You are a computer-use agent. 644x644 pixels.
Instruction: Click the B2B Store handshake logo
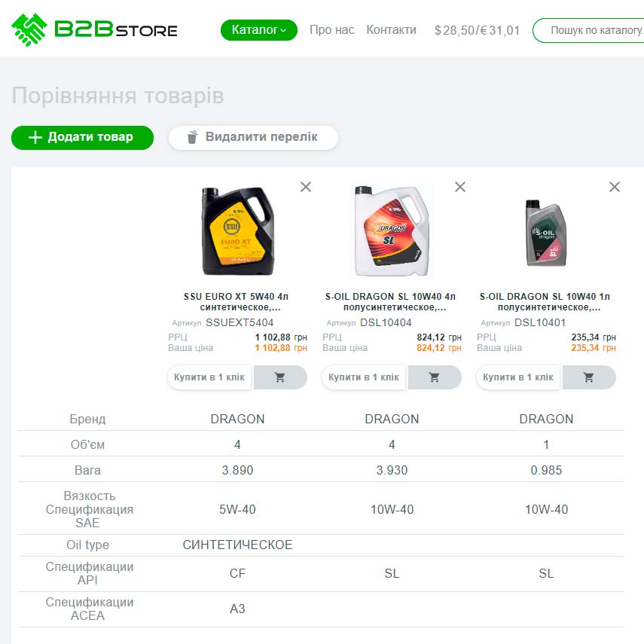coord(30,30)
